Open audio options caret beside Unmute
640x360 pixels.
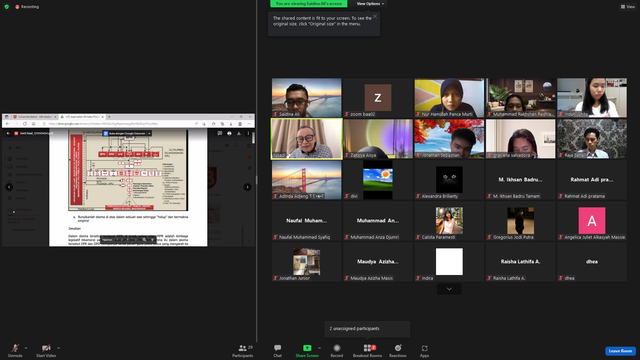click(26, 348)
